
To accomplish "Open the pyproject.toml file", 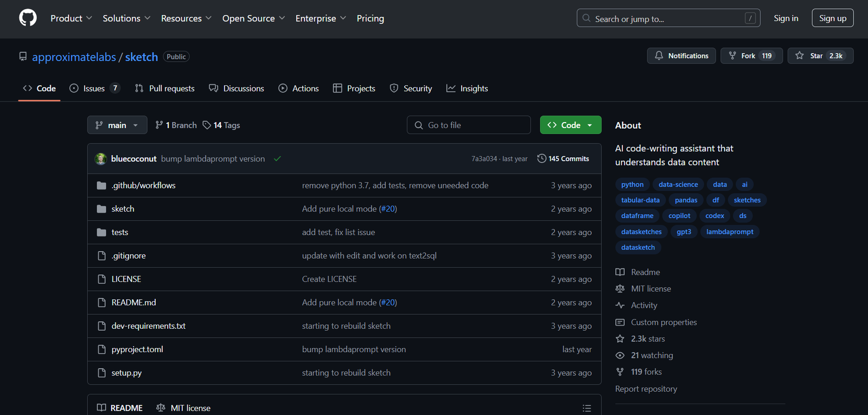I will 137,349.
